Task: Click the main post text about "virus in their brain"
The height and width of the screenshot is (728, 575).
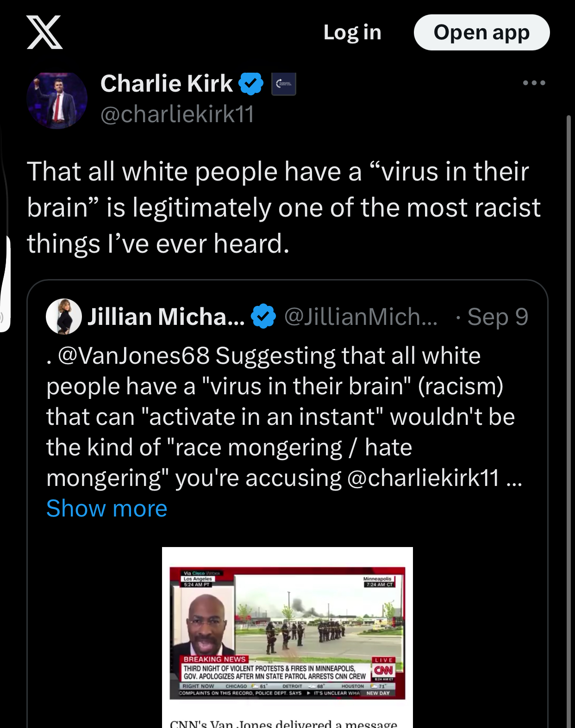Action: point(282,207)
